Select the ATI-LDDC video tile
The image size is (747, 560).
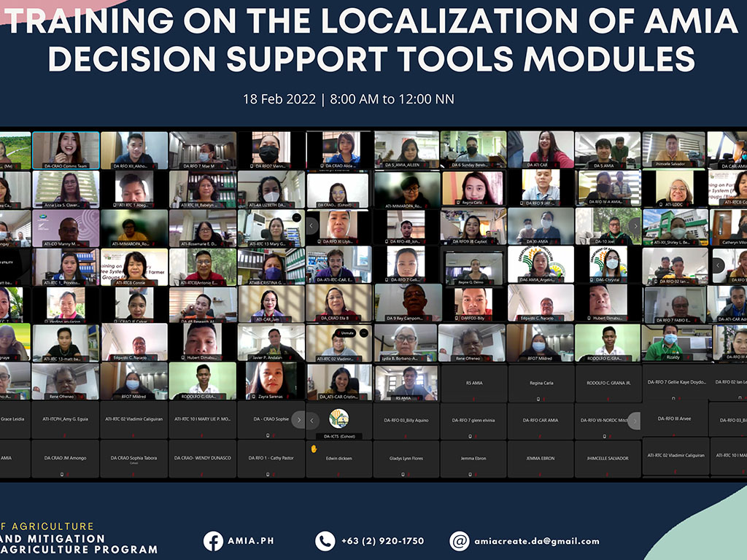tap(674, 188)
